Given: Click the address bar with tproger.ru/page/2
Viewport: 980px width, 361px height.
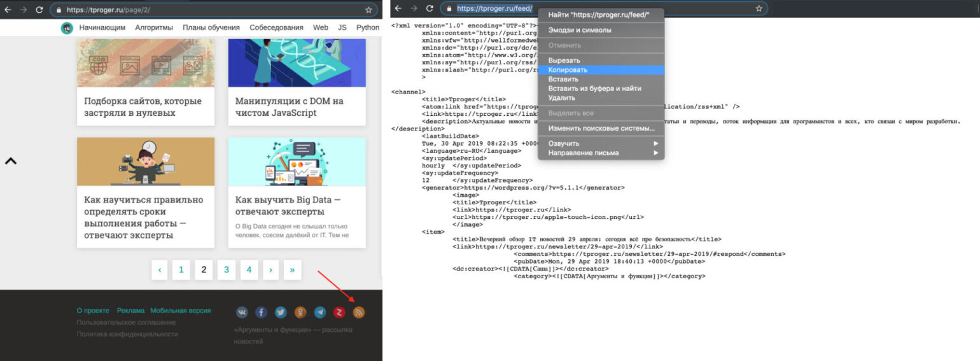Looking at the screenshot, I should pyautogui.click(x=210, y=10).
